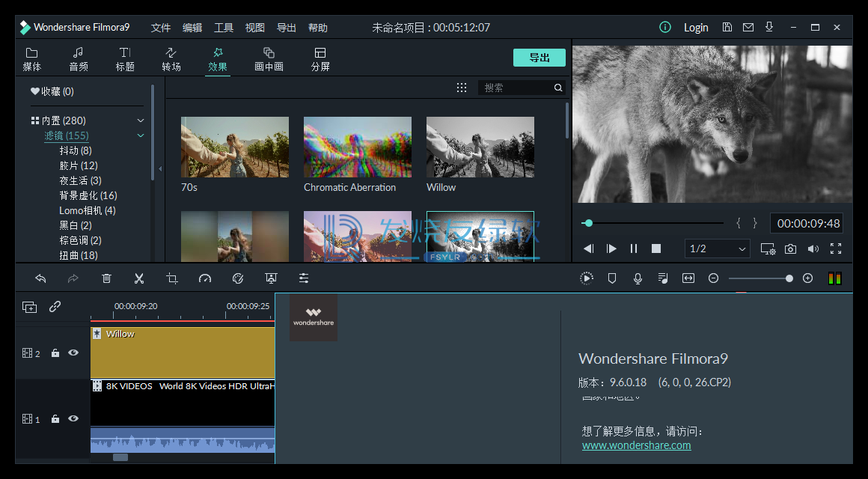This screenshot has height=479, width=868.
Task: Open the audio mixer icon
Action: click(663, 278)
